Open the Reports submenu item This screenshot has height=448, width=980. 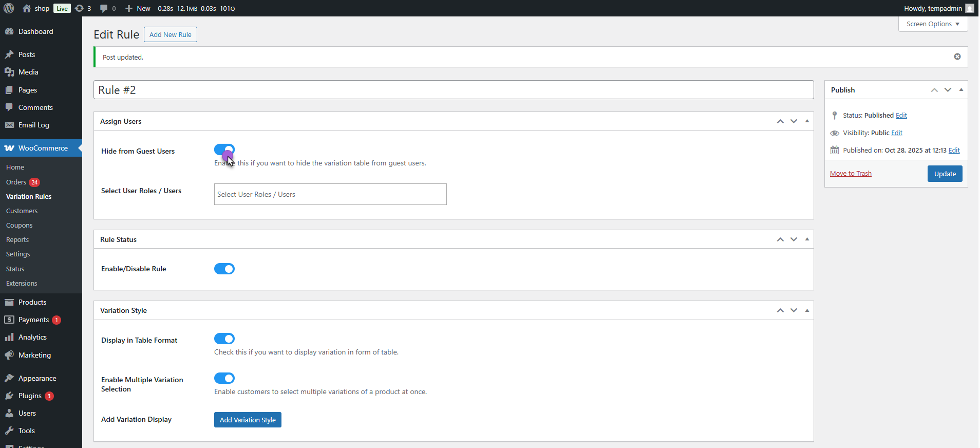pos(17,240)
